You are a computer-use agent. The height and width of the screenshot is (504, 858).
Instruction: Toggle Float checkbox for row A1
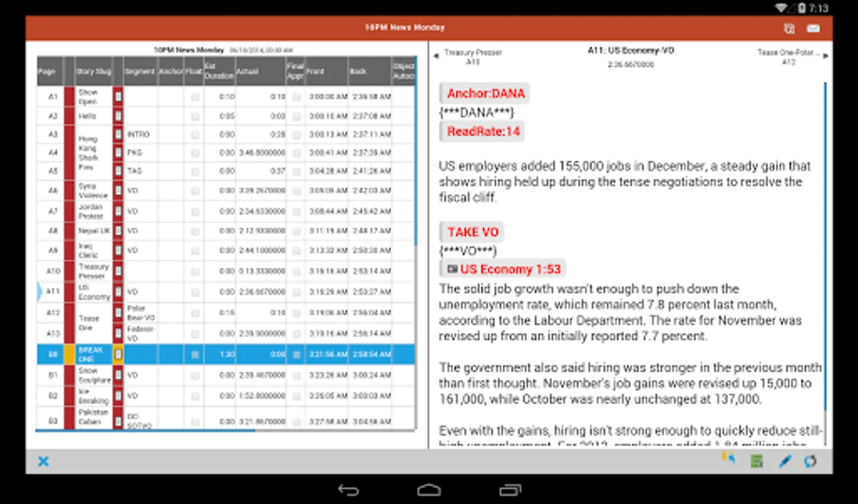pyautogui.click(x=195, y=97)
